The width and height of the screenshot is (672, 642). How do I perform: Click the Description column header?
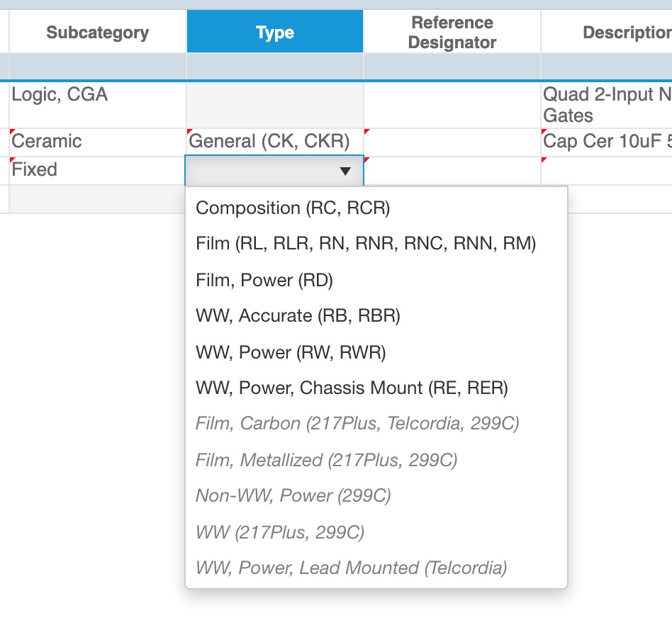pyautogui.click(x=624, y=32)
